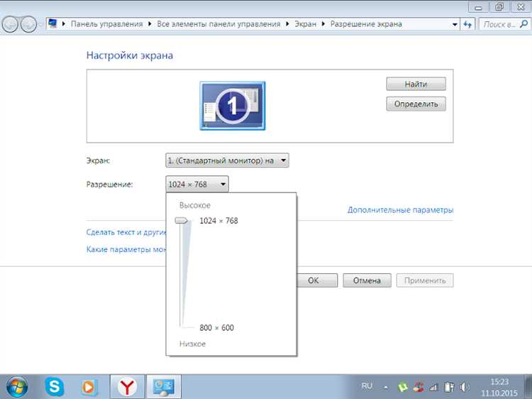532x399 pixels.
Task: Click the Windows Start orb
Action: [16, 387]
